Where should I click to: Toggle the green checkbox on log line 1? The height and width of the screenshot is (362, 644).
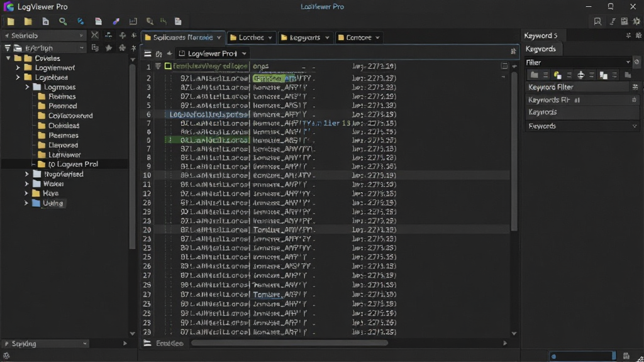167,66
